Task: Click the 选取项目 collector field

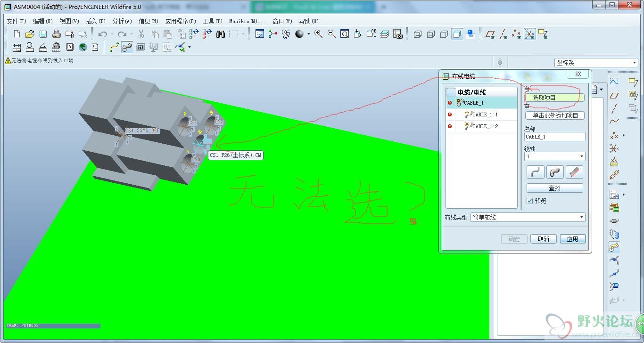Action: pos(554,98)
